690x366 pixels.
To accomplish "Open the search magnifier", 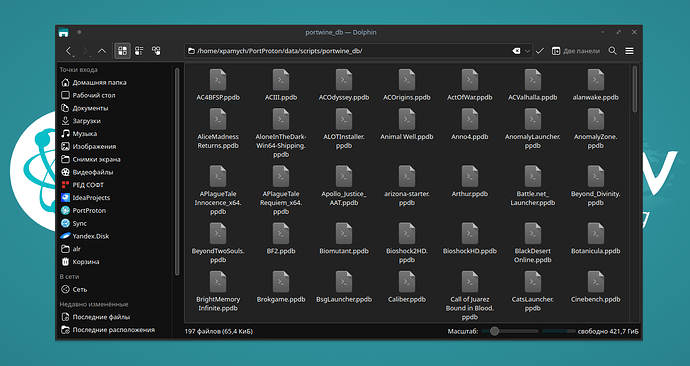I will pyautogui.click(x=612, y=51).
